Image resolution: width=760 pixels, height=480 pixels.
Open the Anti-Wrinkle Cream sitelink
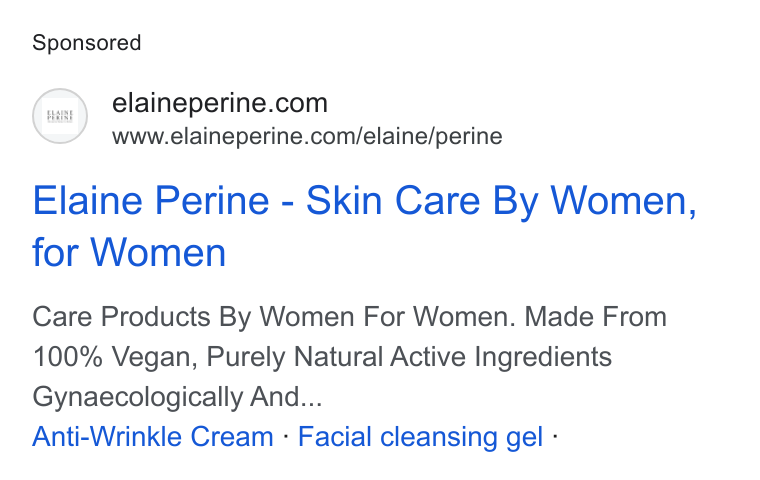click(153, 436)
